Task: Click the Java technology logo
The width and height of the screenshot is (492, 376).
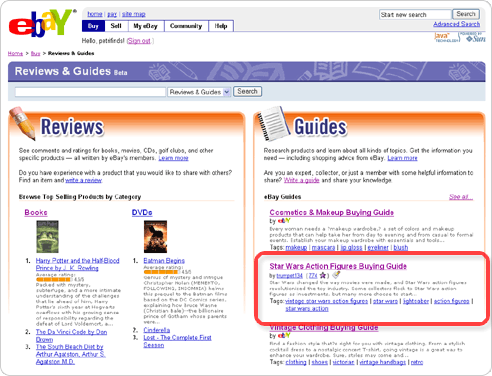Action: coord(446,37)
